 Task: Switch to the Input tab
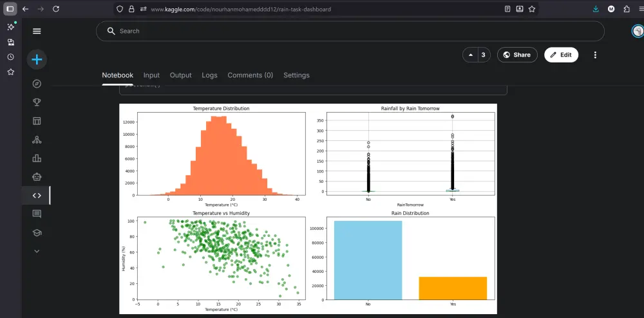151,75
